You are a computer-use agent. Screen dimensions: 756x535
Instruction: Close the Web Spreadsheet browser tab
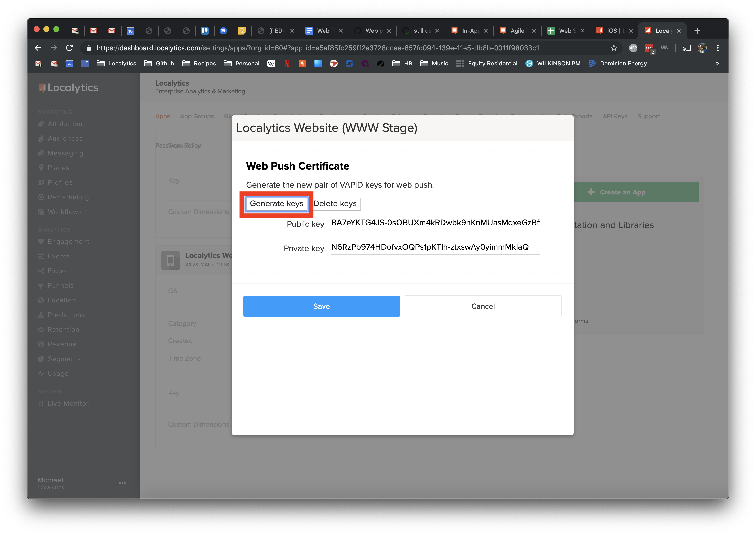583,31
